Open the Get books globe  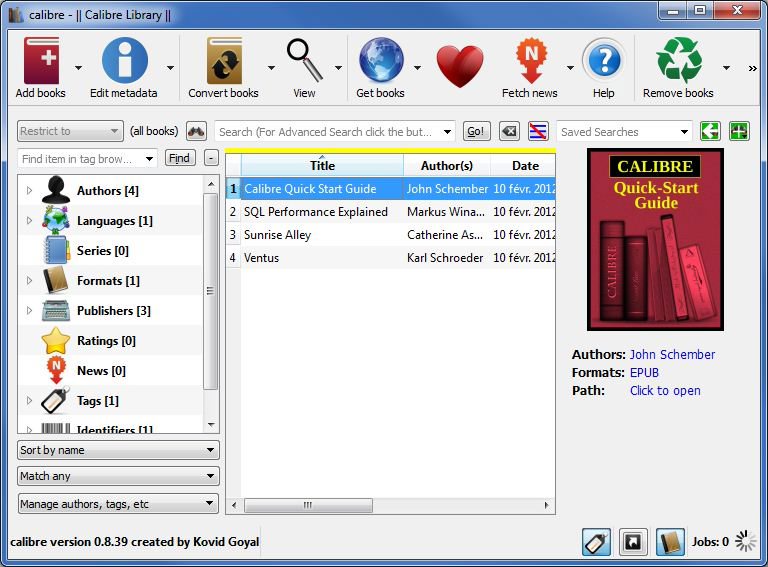(381, 60)
